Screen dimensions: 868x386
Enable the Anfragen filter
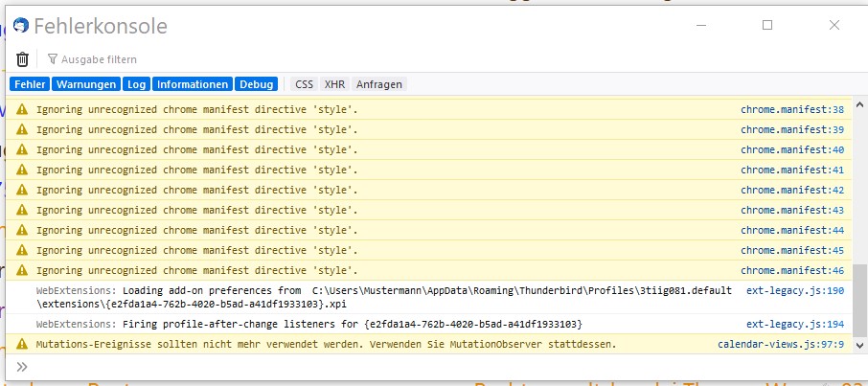pos(379,84)
